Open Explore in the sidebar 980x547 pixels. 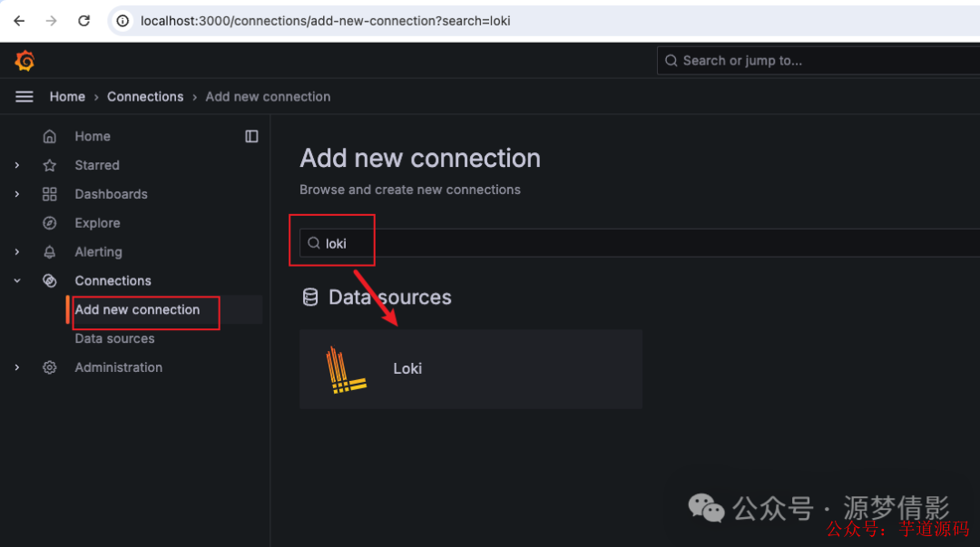coord(97,223)
